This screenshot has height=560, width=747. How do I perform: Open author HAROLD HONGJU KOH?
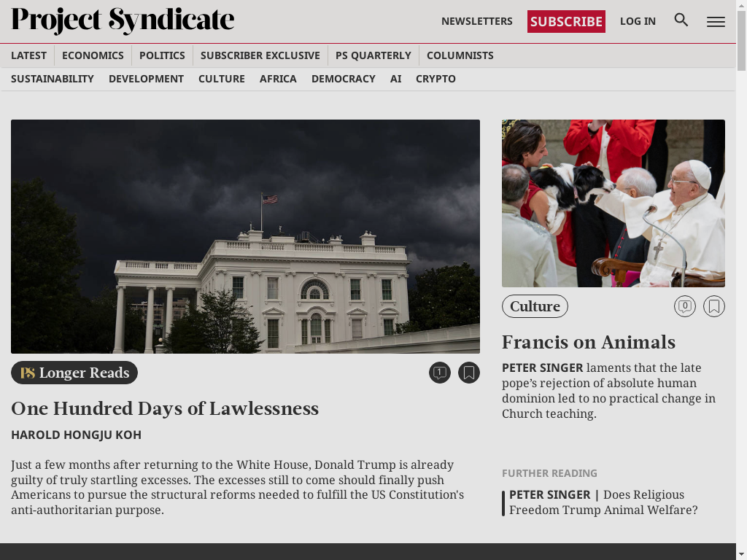tap(76, 435)
